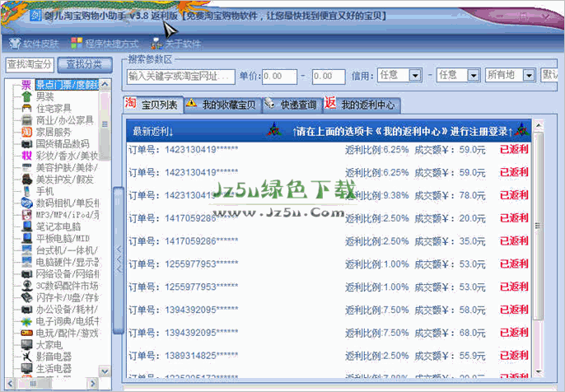
Task: Switch to the 宝贝列表 tab
Action: pos(153,105)
